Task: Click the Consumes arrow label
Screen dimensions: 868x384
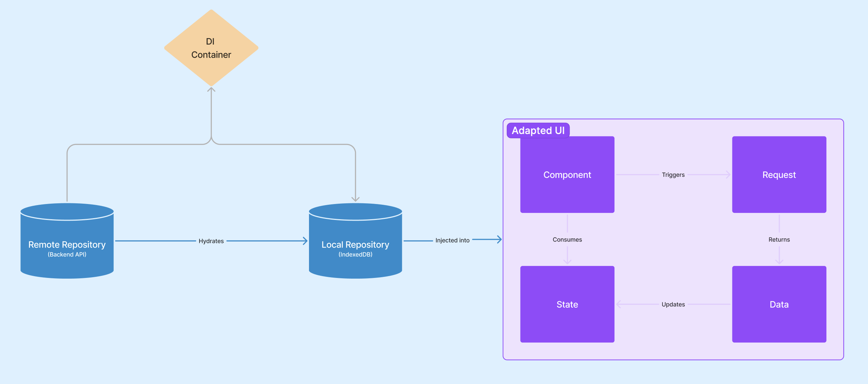Action: (x=566, y=239)
